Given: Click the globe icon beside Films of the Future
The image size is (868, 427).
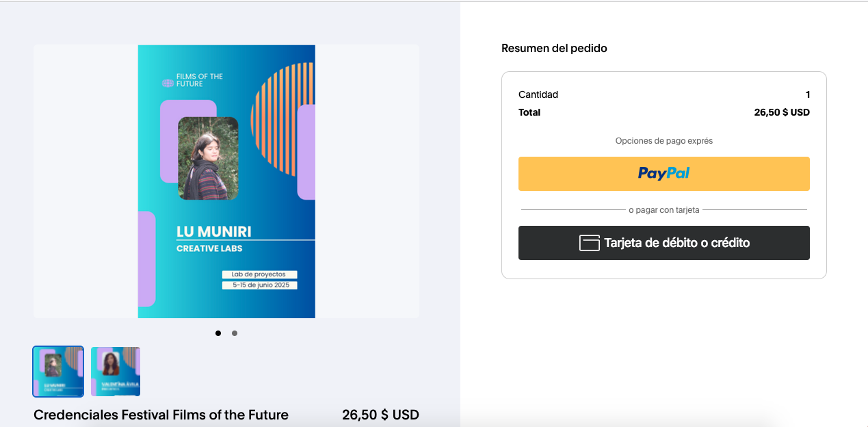Looking at the screenshot, I should [168, 83].
